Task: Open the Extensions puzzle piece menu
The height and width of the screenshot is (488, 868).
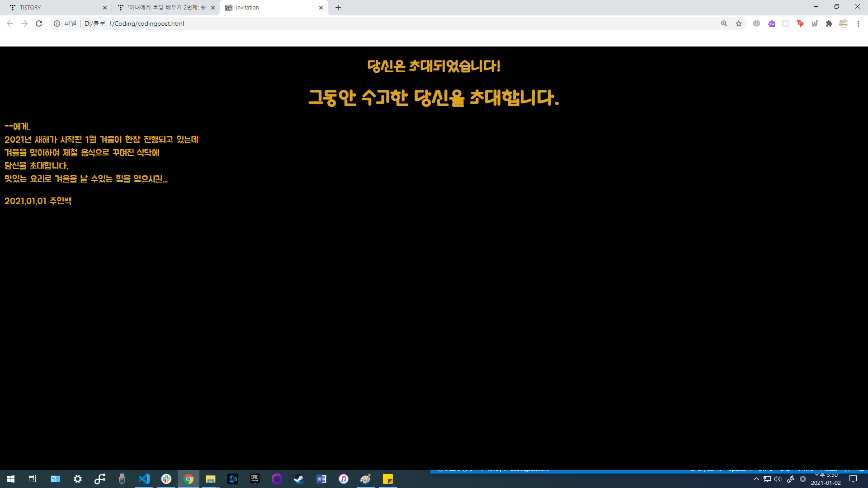Action: [x=829, y=23]
